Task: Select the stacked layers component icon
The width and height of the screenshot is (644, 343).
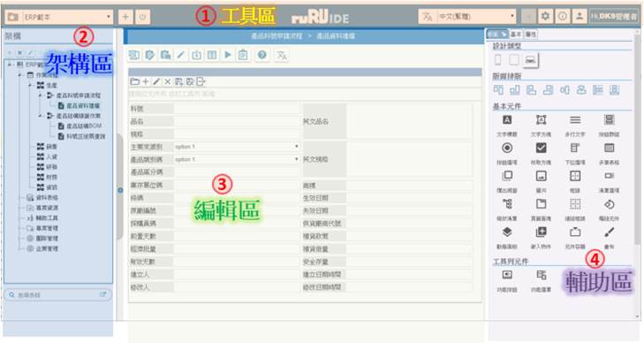Action: click(x=507, y=232)
